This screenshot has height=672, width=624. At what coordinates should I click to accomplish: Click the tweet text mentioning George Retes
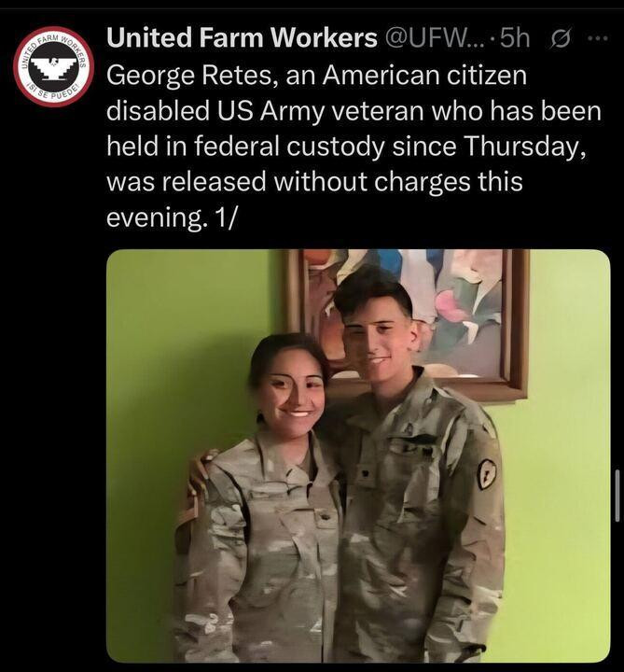click(354, 147)
